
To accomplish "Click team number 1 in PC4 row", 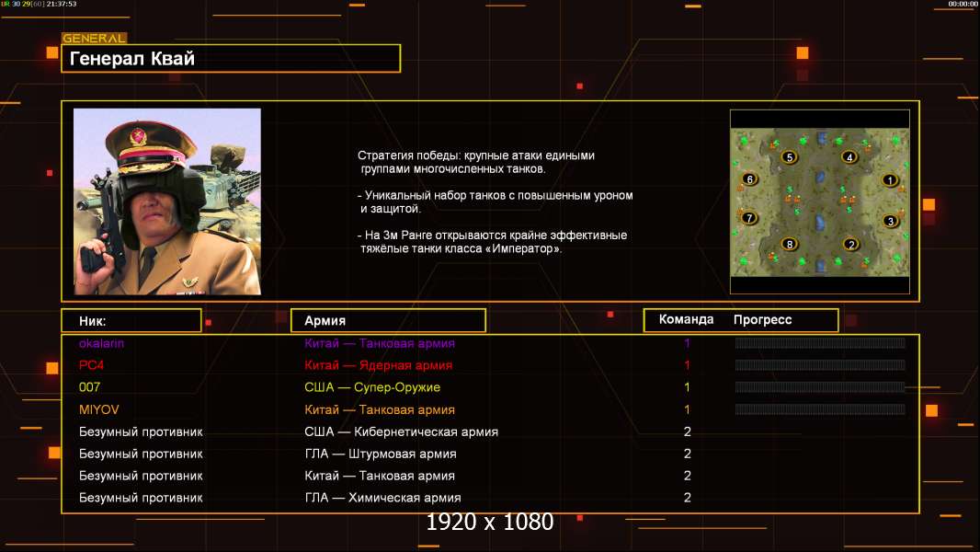I will [x=687, y=365].
